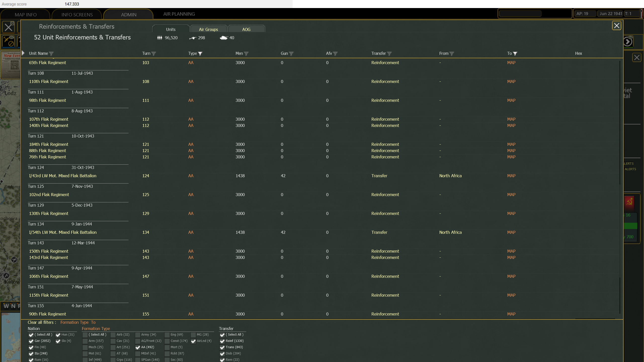Click the Turn column filter funnel
Viewport: 644px width, 362px height.
coord(154,54)
